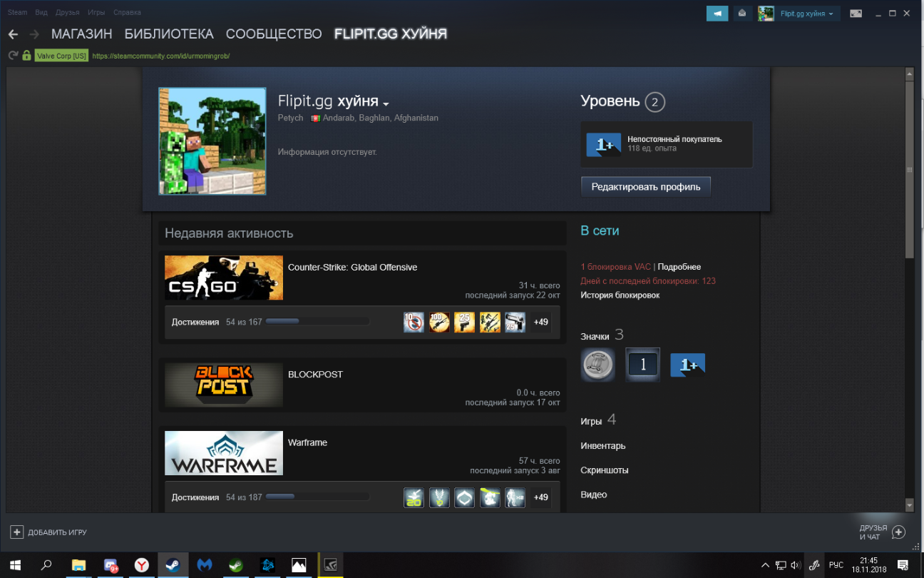Open the Malwarebytes taskbar icon
This screenshot has height=578, width=924.
(204, 565)
